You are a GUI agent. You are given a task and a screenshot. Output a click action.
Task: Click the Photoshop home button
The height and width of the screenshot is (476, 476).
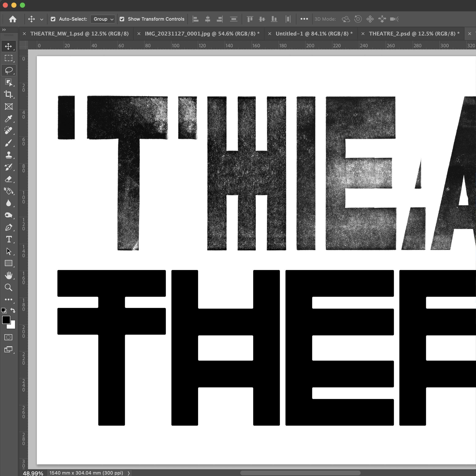pyautogui.click(x=12, y=19)
